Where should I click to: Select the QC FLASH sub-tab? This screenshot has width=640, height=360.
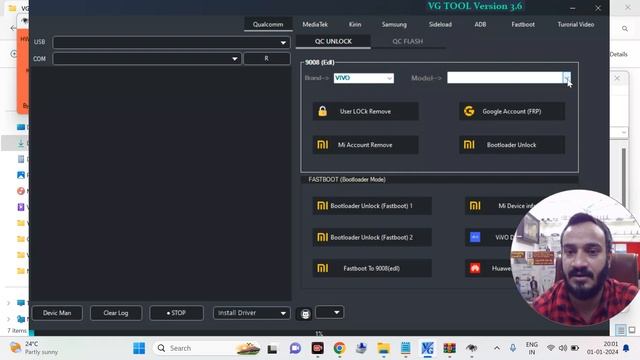[408, 41]
